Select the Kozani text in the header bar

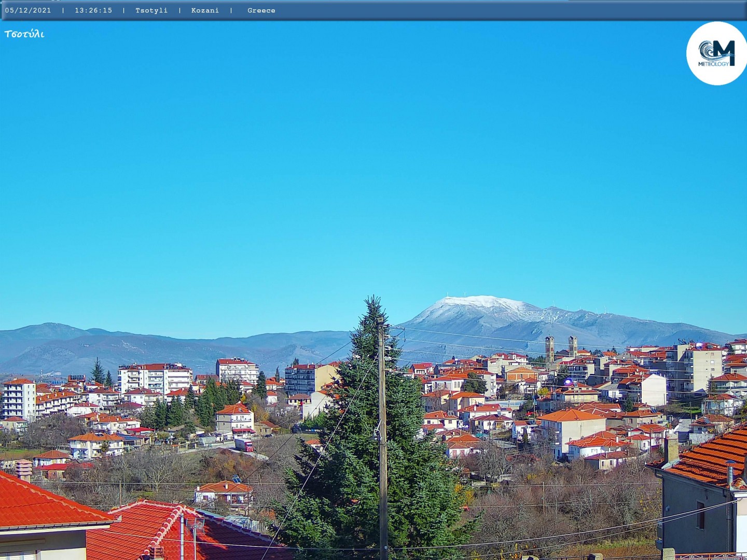click(x=205, y=10)
